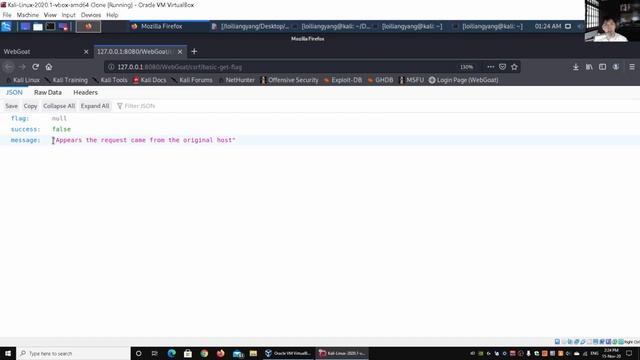Viewport: 640px width, 360px height.
Task: Open Firefox account icon
Action: click(616, 67)
